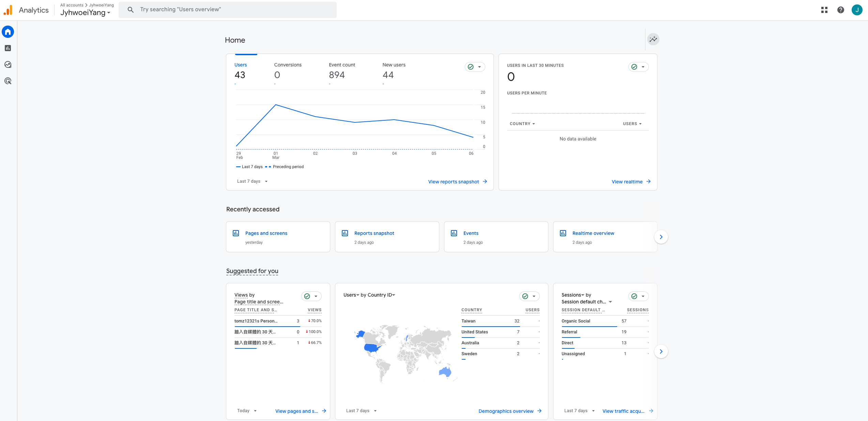
Task: Click the search magnifier icon
Action: click(131, 10)
